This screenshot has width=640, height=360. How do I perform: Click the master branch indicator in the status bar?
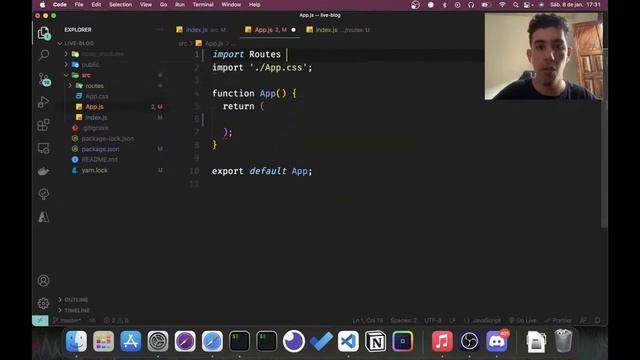(x=67, y=320)
